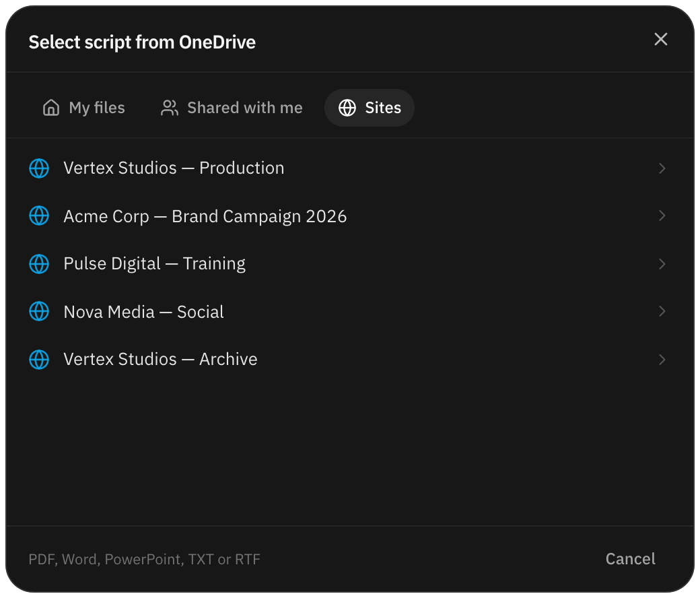Open Acme Corp — Brand Campaign 2026 site name
The image size is (700, 598).
[205, 217]
